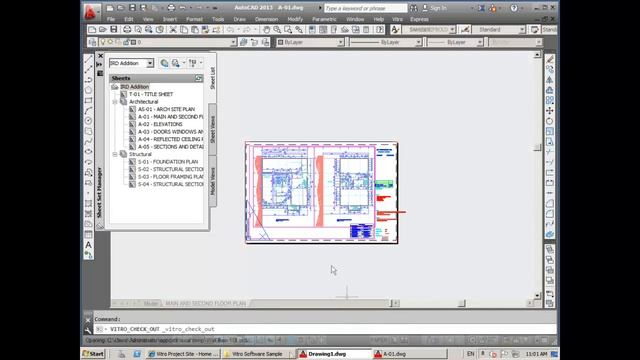The width and height of the screenshot is (640, 360).
Task: Select the Rotate modify tool
Action: click(550, 121)
